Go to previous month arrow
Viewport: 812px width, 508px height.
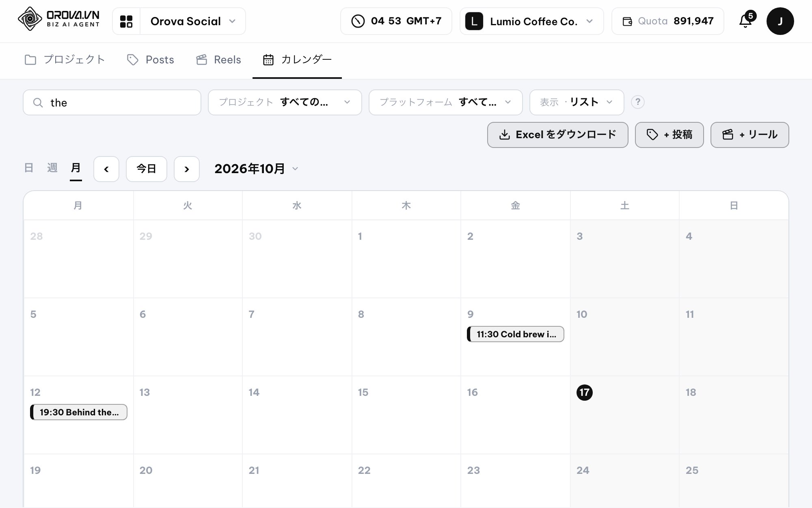[106, 169]
